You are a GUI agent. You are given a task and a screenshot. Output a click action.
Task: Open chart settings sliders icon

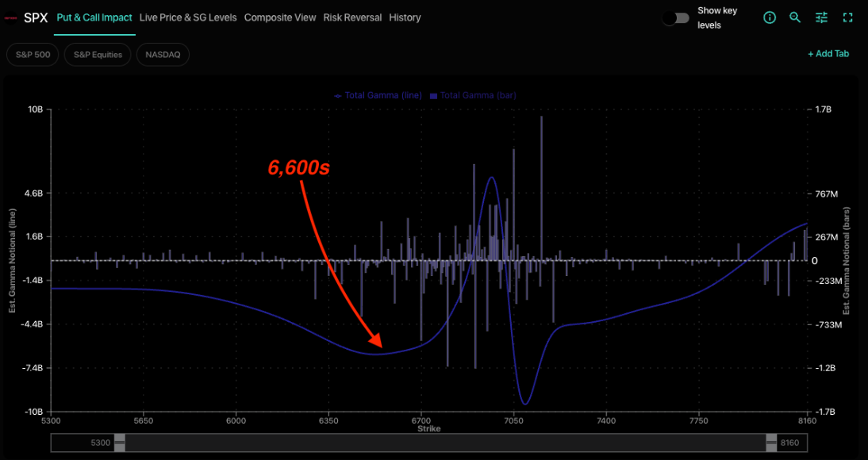[x=821, y=17]
